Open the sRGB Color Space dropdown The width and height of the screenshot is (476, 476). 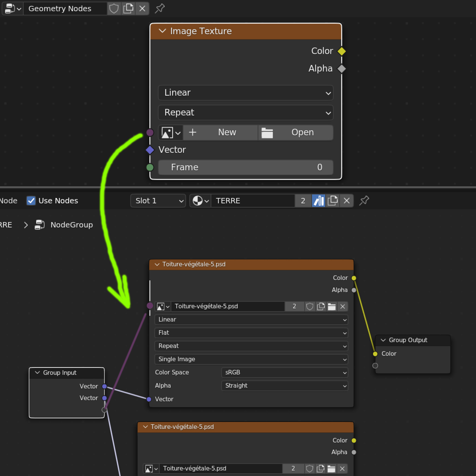coord(284,373)
